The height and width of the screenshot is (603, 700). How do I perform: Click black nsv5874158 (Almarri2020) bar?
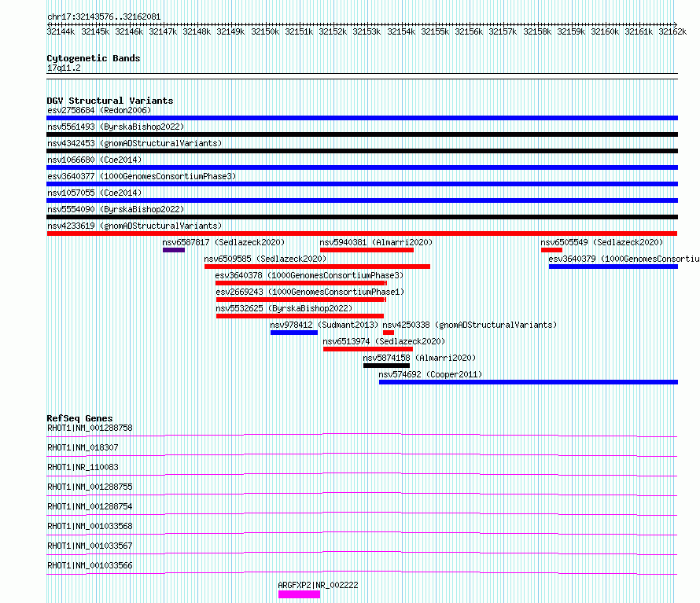point(387,366)
